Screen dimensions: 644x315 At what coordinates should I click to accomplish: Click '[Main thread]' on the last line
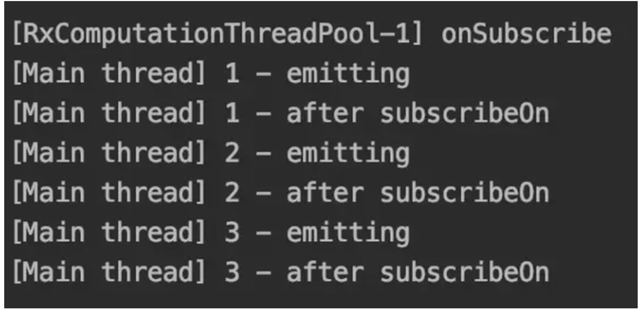(109, 272)
